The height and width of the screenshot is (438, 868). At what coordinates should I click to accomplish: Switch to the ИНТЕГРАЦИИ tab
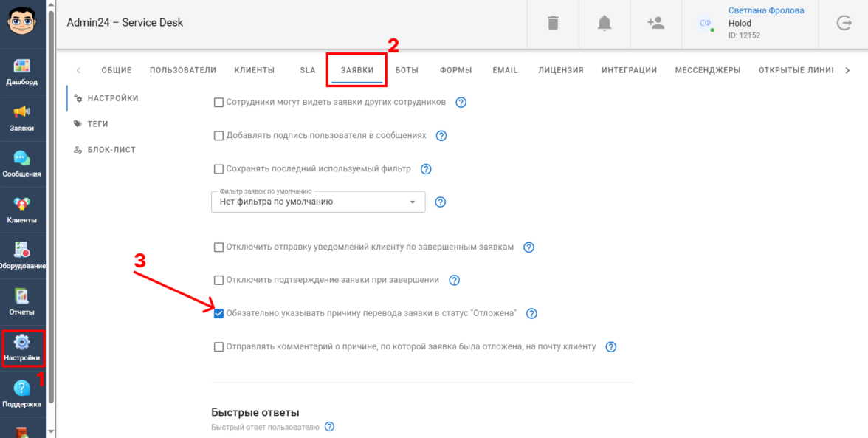(630, 70)
